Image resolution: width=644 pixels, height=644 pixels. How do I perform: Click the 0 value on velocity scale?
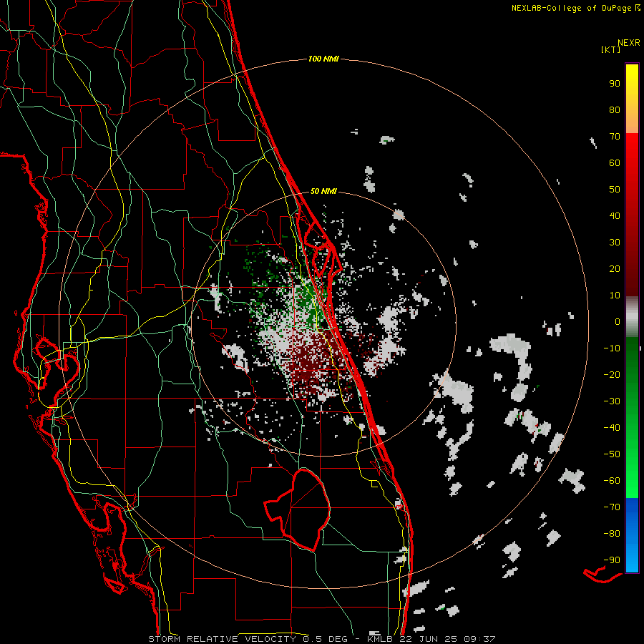tap(618, 321)
